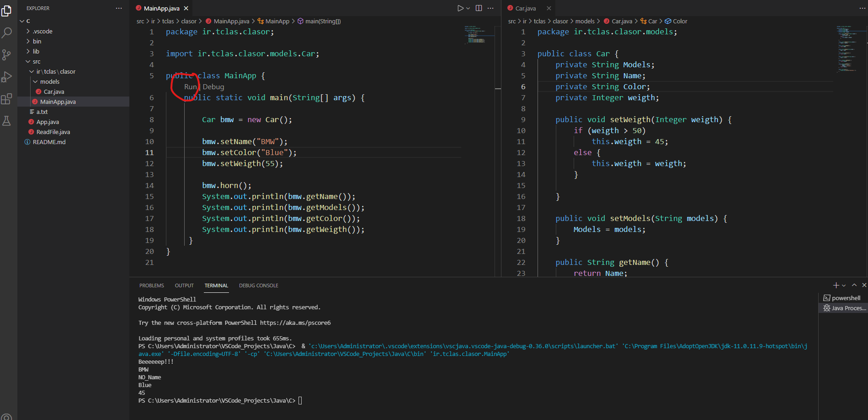Viewport: 868px width, 420px height.
Task: Run the Java file with play button
Action: pos(460,8)
